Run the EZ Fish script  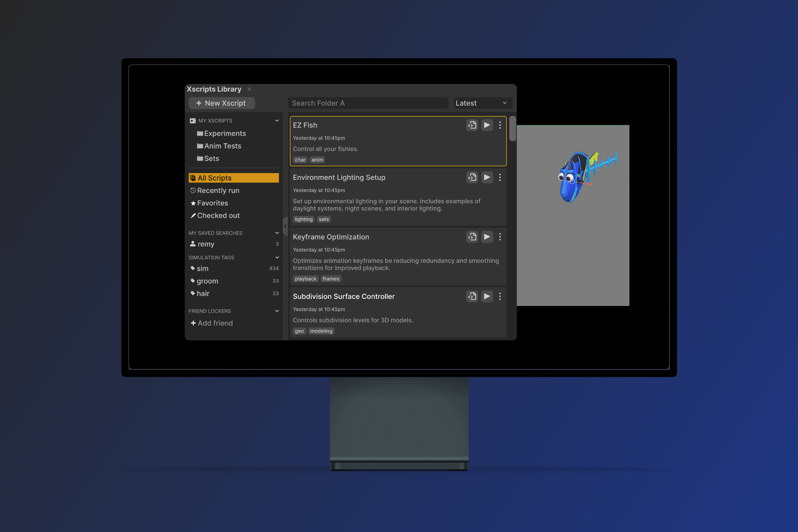487,125
